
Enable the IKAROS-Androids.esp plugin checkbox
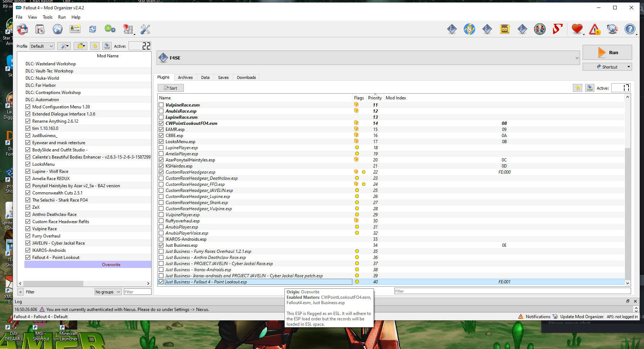(161, 239)
